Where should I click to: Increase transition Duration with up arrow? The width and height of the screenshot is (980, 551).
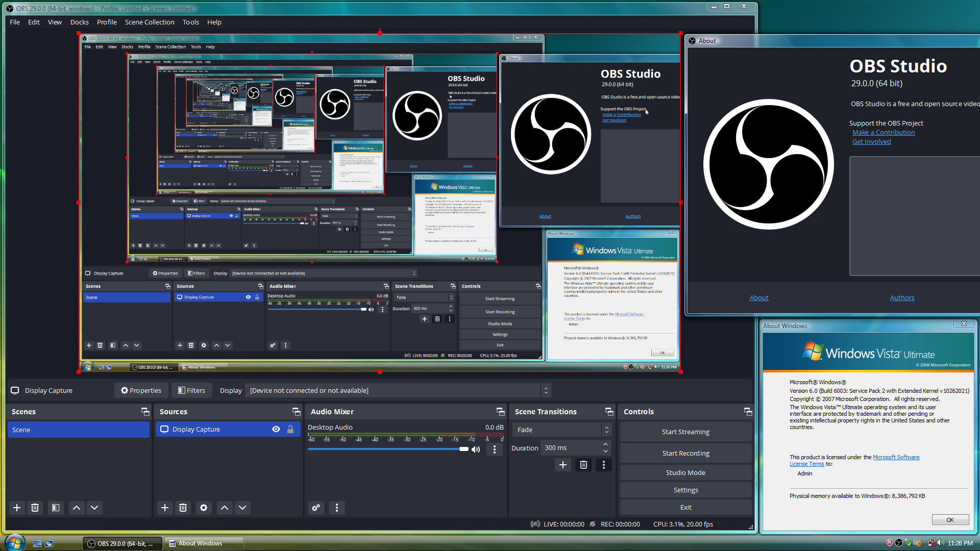coord(606,444)
